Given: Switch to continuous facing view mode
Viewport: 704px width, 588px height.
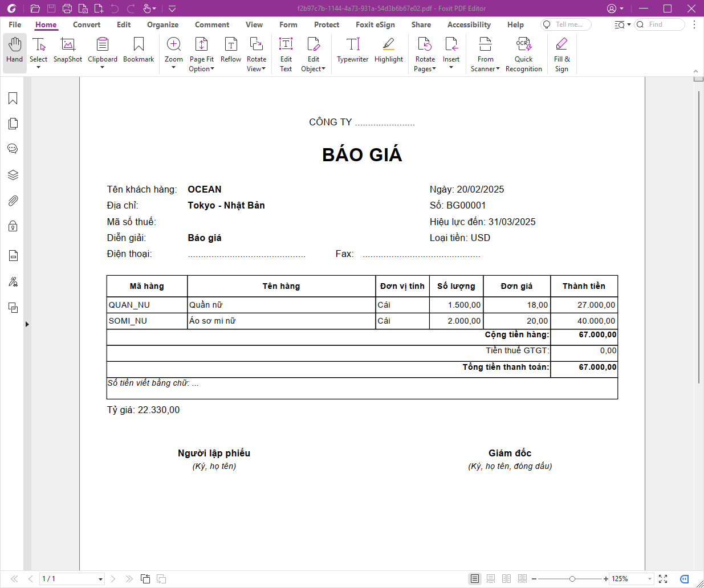Looking at the screenshot, I should [x=522, y=579].
